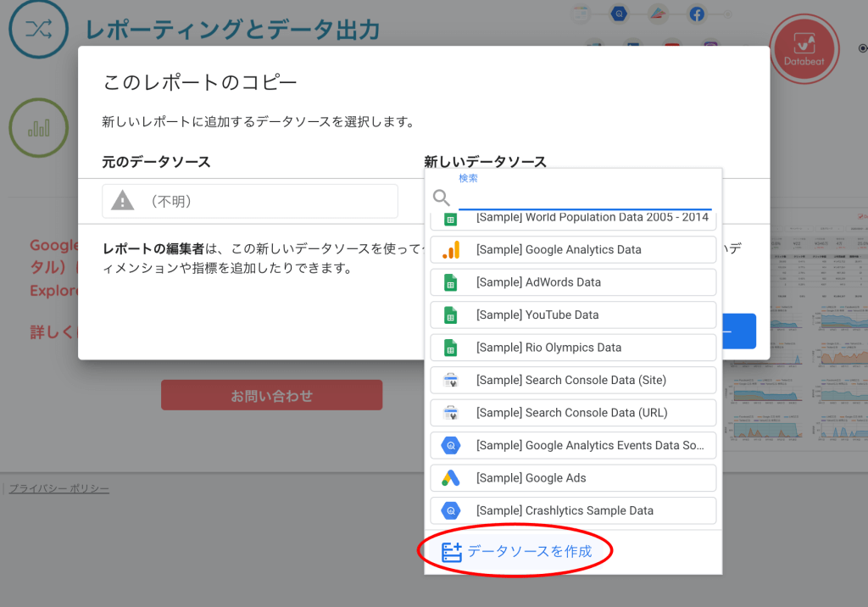Click the green bar chart circle icon

39,128
